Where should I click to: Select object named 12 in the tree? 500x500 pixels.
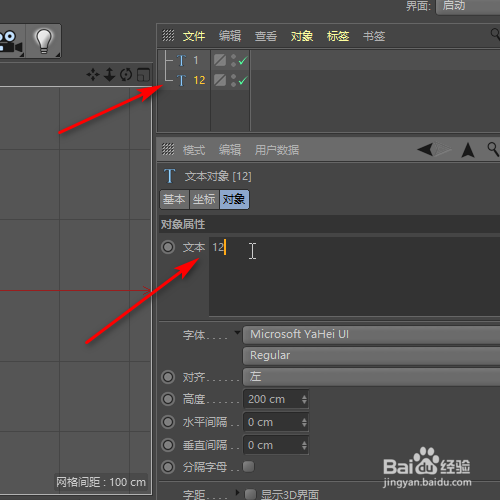coord(199,80)
